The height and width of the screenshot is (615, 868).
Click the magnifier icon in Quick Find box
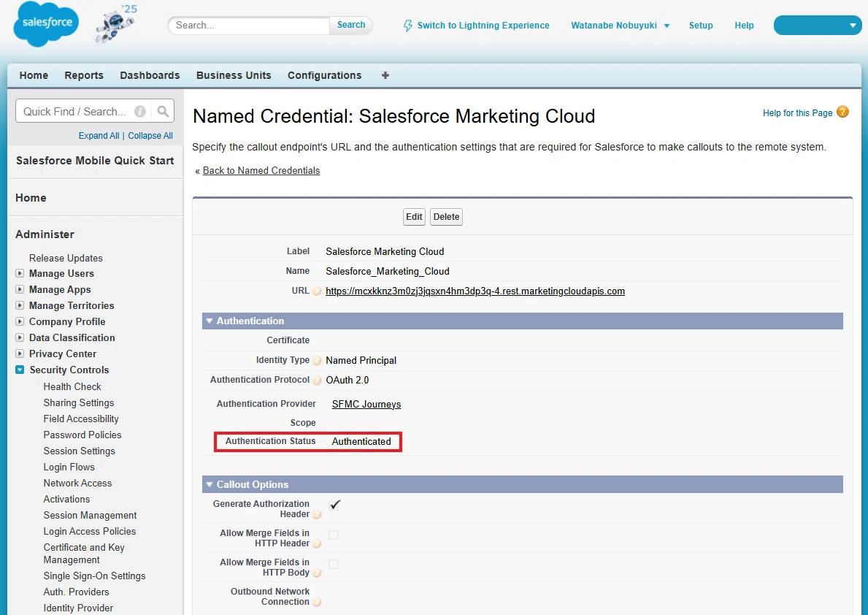coord(163,111)
